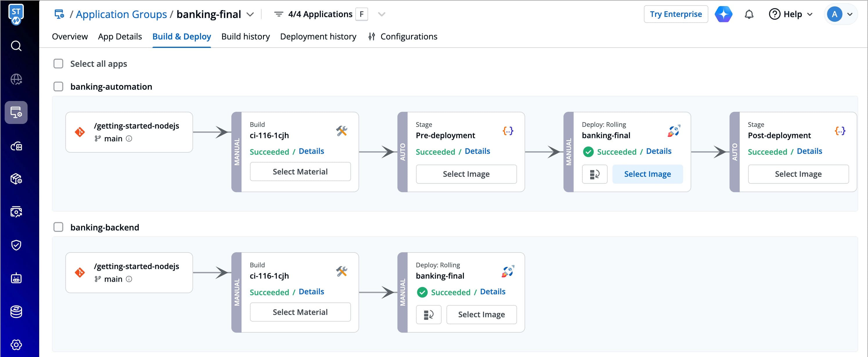Check the Select all apps checkbox
Image resolution: width=868 pixels, height=357 pixels.
tap(58, 64)
